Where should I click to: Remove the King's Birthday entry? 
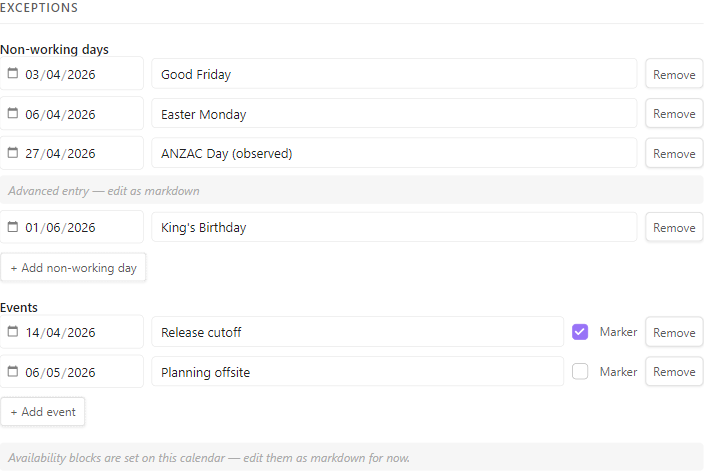pos(674,227)
